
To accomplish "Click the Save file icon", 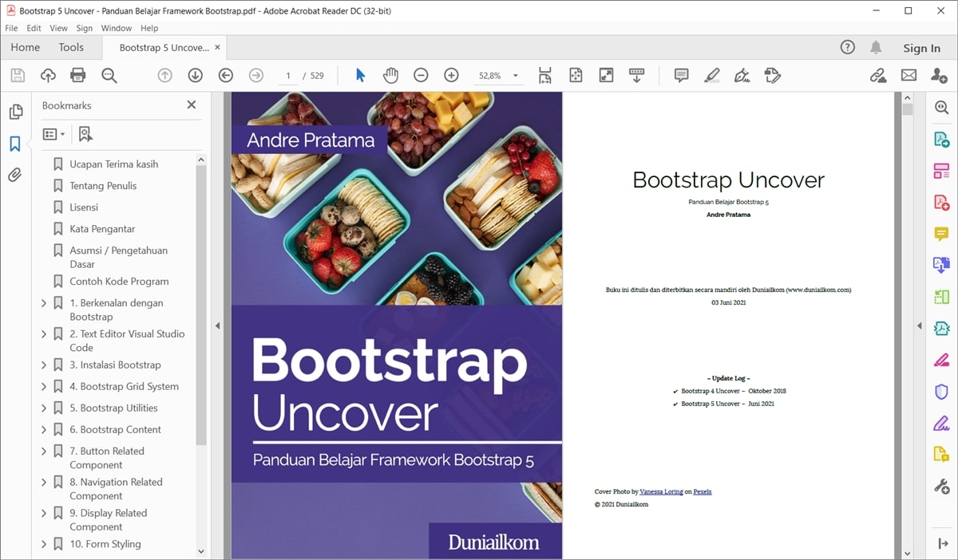I will [18, 76].
